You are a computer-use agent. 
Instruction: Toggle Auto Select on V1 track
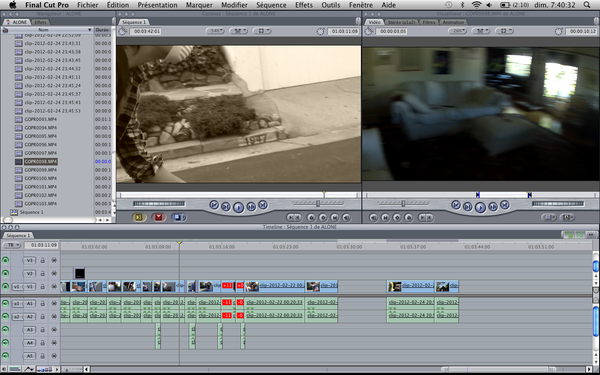pyautogui.click(x=54, y=287)
